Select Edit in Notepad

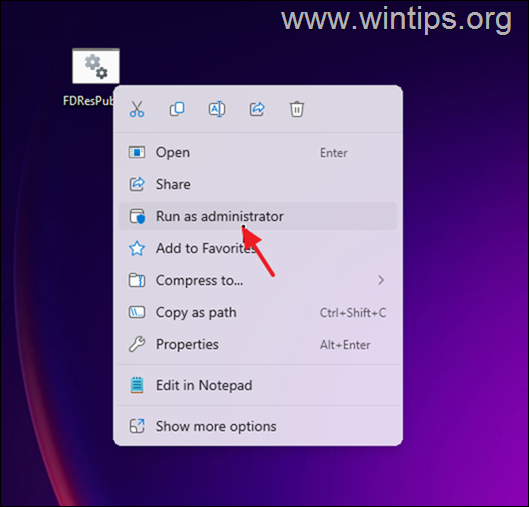pos(258,385)
